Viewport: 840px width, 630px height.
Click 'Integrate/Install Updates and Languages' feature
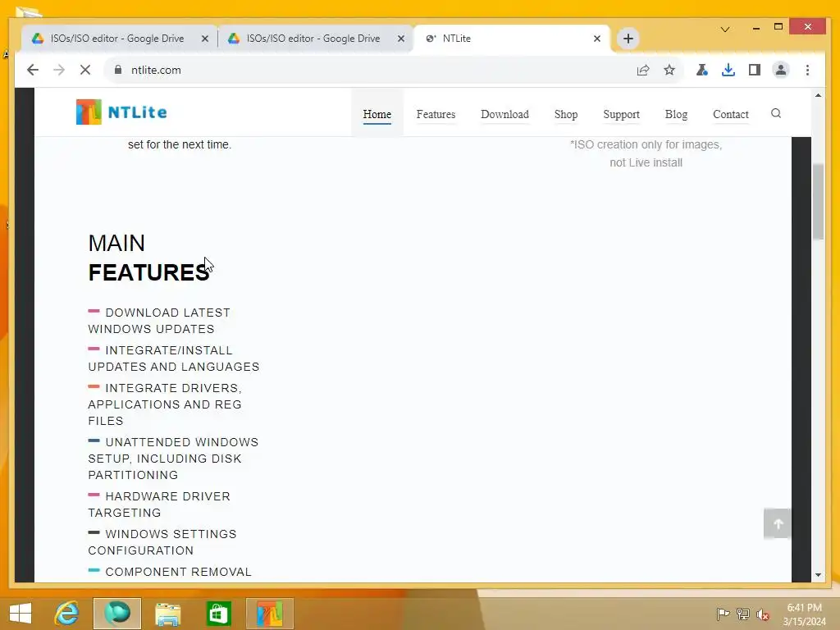[x=174, y=358]
